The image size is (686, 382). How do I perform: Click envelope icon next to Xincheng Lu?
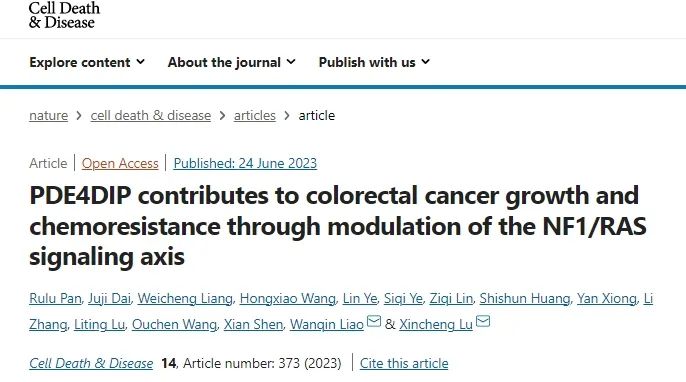pos(483,321)
